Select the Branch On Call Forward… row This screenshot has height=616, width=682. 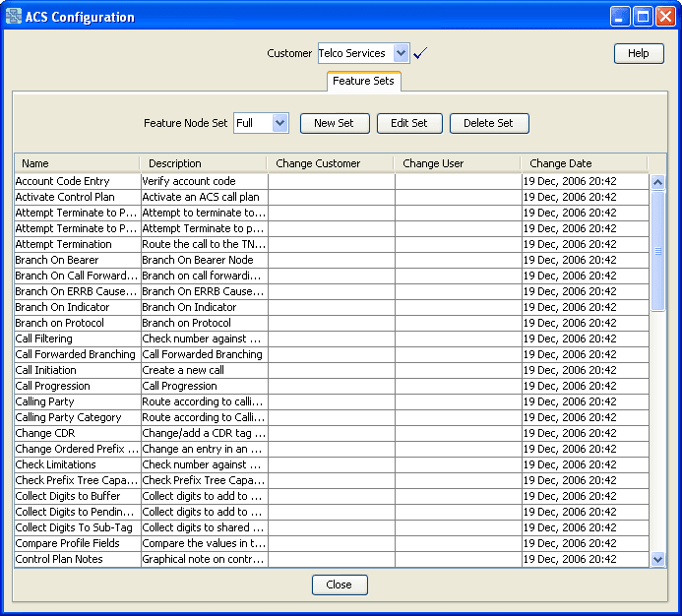tap(332, 276)
